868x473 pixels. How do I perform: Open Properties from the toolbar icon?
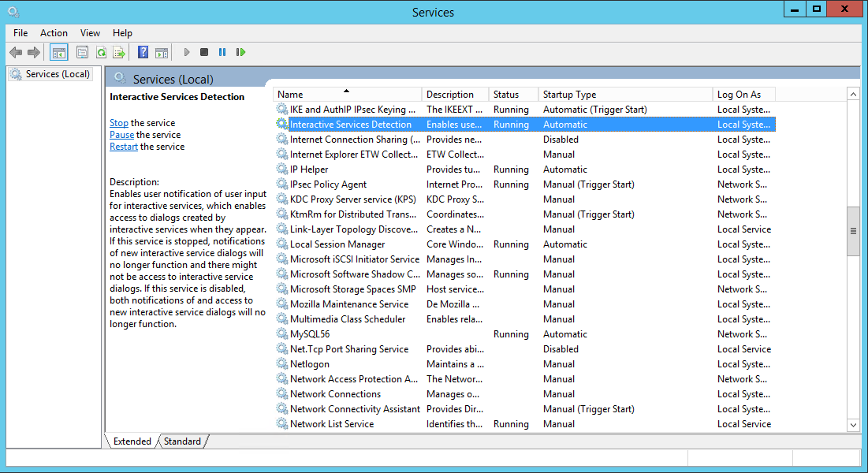(82, 52)
